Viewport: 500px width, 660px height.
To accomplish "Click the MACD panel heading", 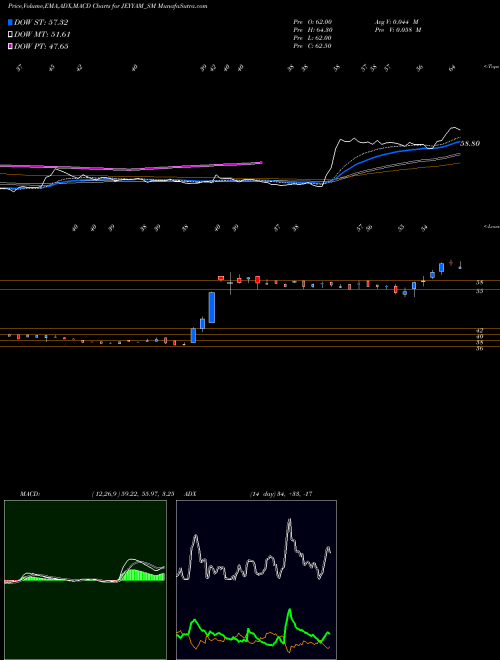I will click(29, 494).
